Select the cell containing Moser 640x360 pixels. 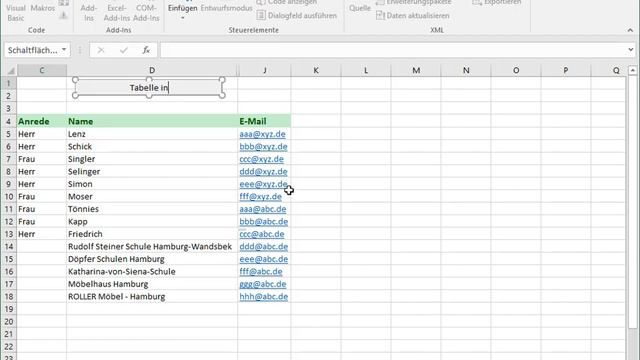(x=152, y=196)
